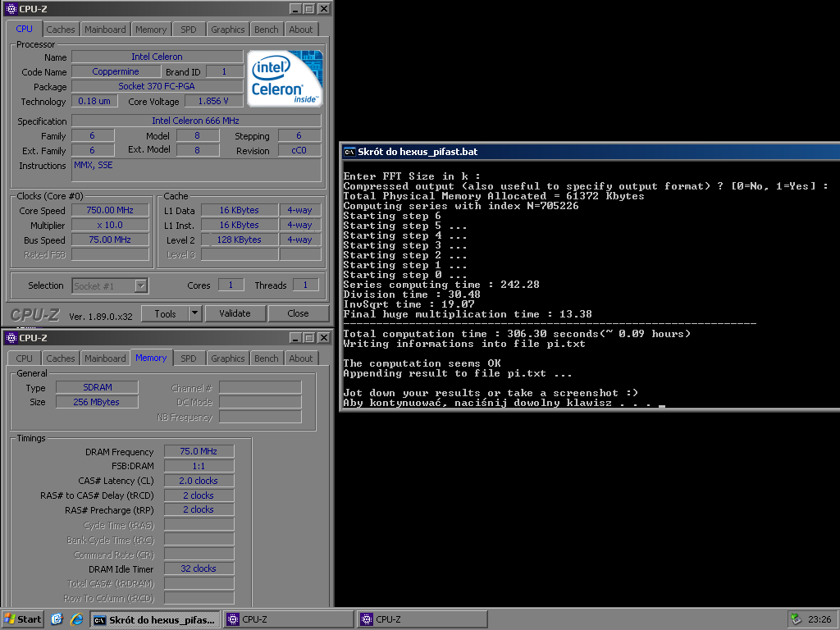This screenshot has height=630, width=840.
Task: Open Graphics tab in bottom CPU-Z window
Action: [x=228, y=358]
